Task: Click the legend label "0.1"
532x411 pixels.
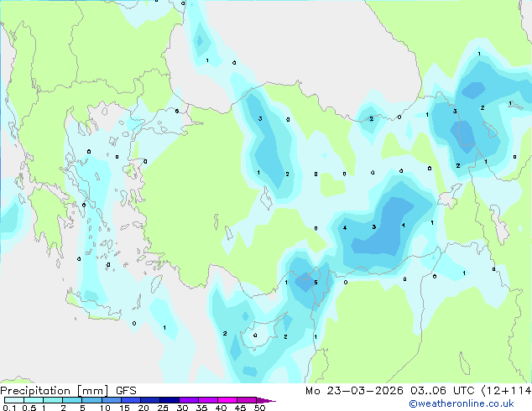Action: point(9,408)
